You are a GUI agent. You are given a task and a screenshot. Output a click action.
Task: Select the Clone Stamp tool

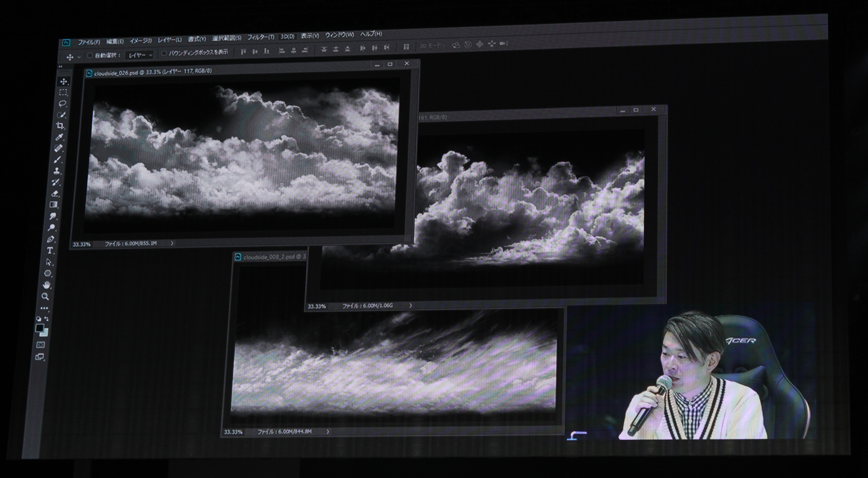pos(56,171)
